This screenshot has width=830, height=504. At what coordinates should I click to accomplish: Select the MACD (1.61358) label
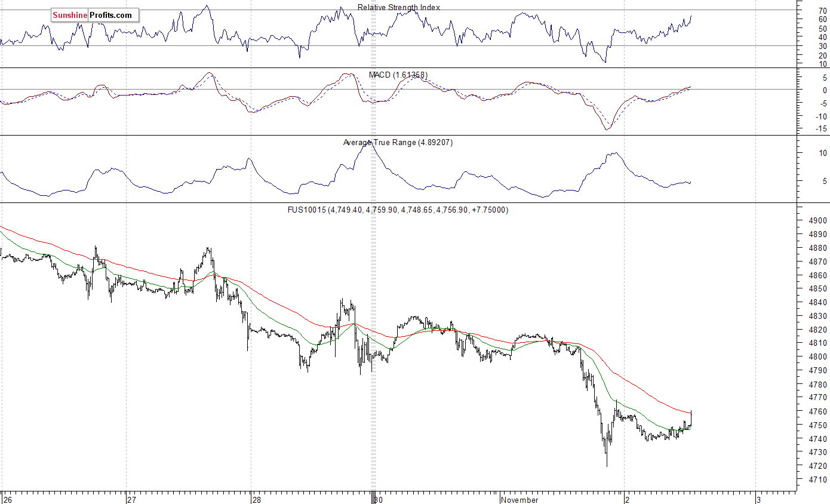pos(398,75)
